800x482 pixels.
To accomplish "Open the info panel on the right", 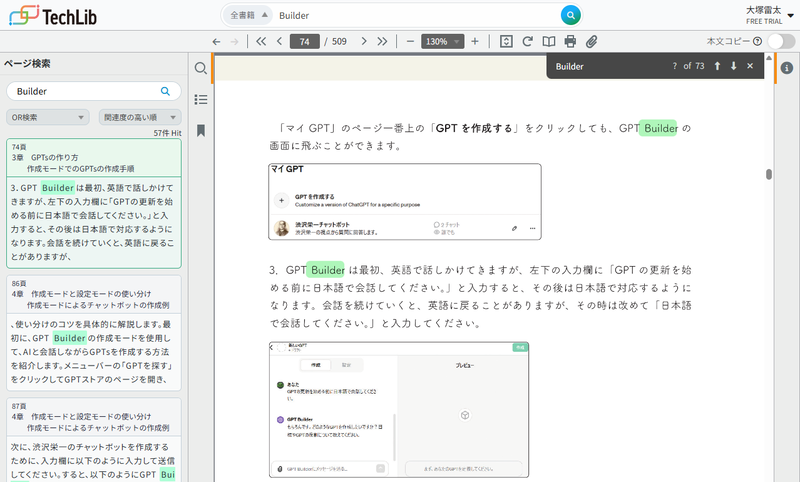I will [787, 68].
